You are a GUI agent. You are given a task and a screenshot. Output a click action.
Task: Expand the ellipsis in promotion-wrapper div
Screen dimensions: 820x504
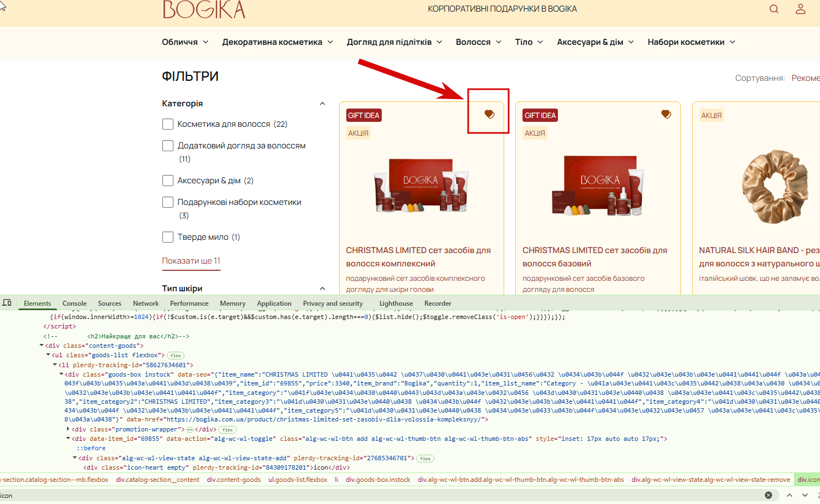190,430
